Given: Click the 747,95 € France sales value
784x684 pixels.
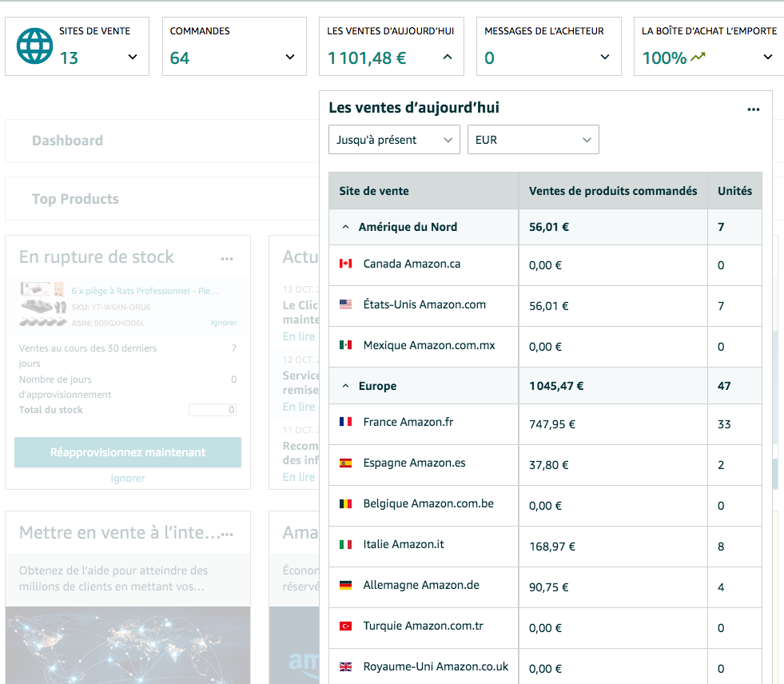Looking at the screenshot, I should 552,424.
